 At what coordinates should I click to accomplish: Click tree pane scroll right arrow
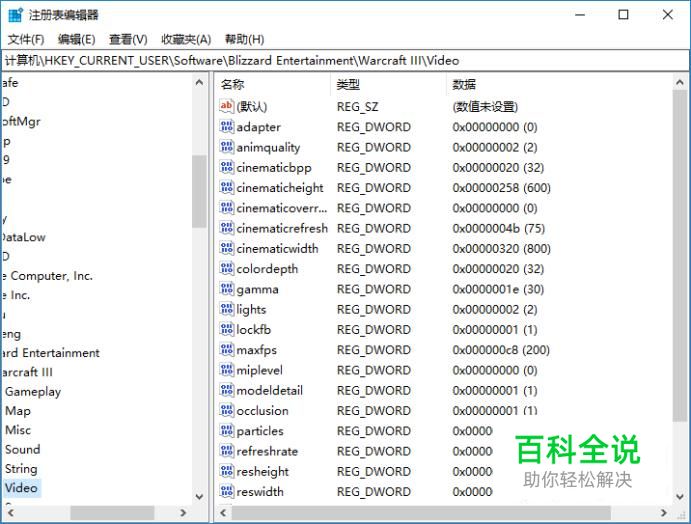pyautogui.click(x=183, y=513)
